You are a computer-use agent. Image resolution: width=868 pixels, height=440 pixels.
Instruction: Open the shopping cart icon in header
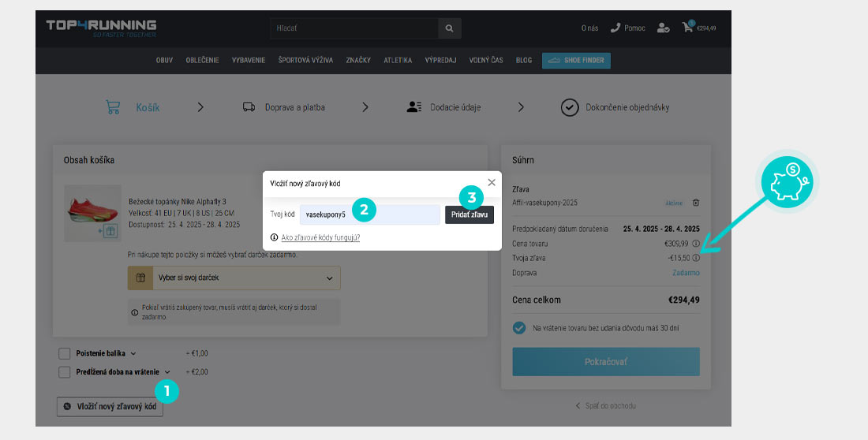pos(688,27)
